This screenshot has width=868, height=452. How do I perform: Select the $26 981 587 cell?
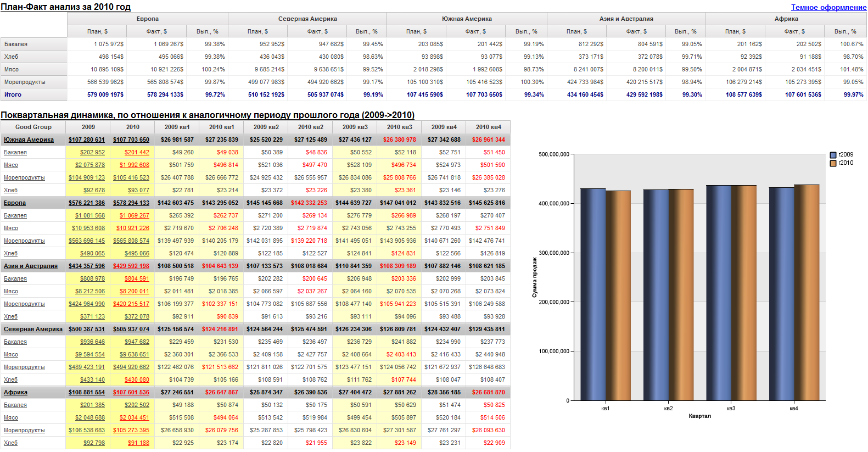point(177,139)
